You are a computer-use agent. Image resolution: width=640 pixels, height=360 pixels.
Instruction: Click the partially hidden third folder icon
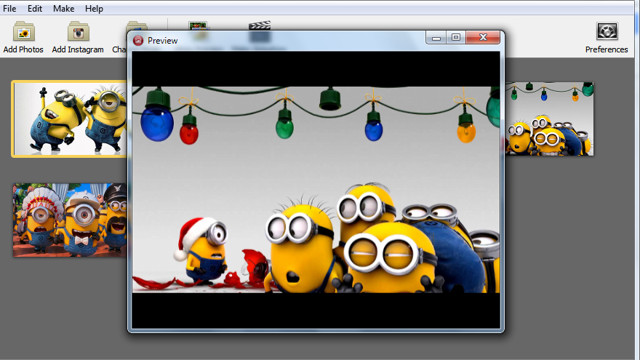click(x=137, y=26)
